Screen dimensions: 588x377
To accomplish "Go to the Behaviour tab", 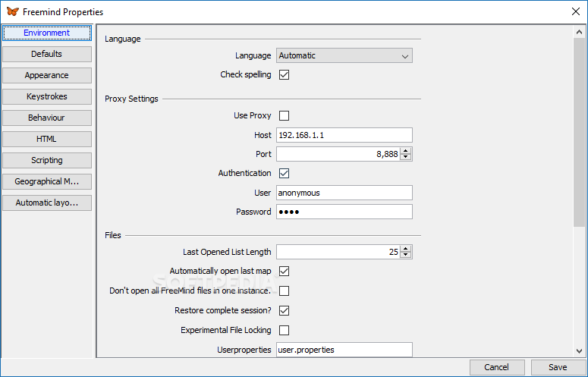I will 47,118.
